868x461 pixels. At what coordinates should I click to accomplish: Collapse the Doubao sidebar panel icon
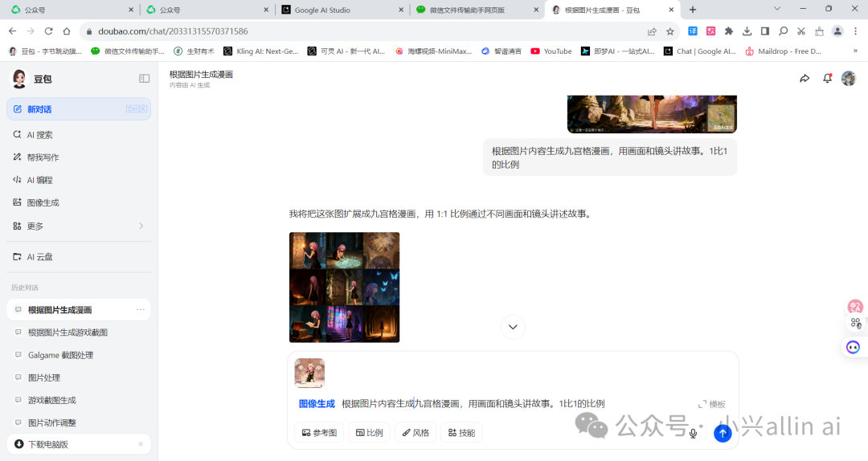tap(144, 79)
